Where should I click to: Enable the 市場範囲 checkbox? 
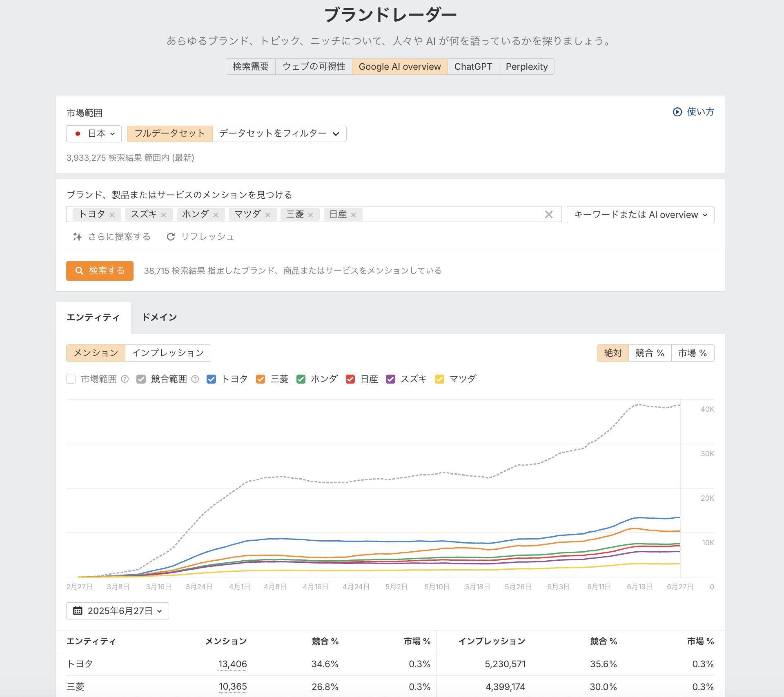pyautogui.click(x=71, y=379)
